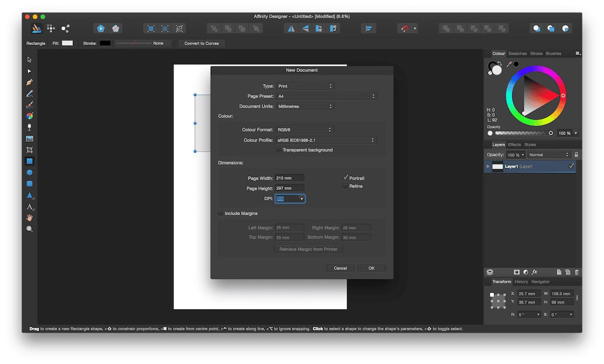Switch to Pixel Persona icon
604x364 pixels.
click(x=51, y=29)
